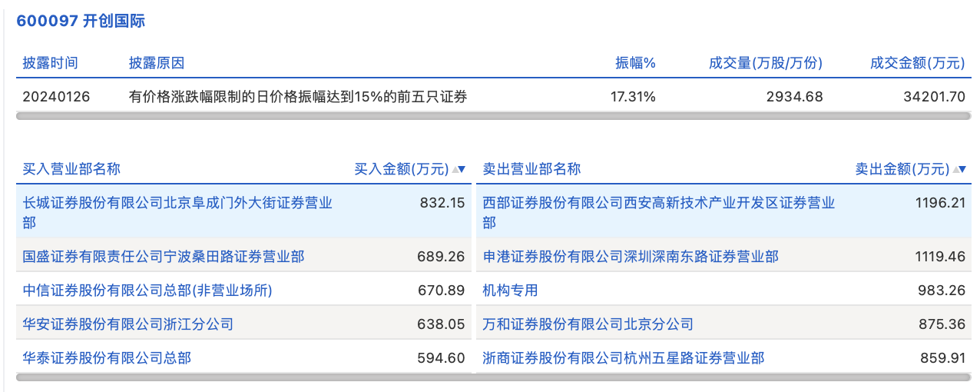Image resolution: width=980 pixels, height=392 pixels.
Task: Open 长城证券 北京阜成门外大街 buyer link
Action: (177, 204)
